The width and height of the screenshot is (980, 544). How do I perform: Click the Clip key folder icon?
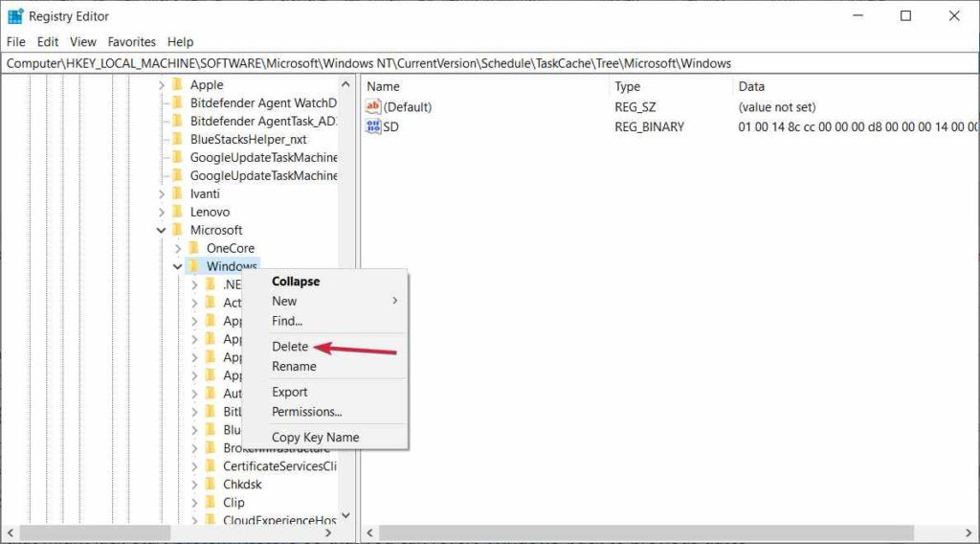(211, 502)
